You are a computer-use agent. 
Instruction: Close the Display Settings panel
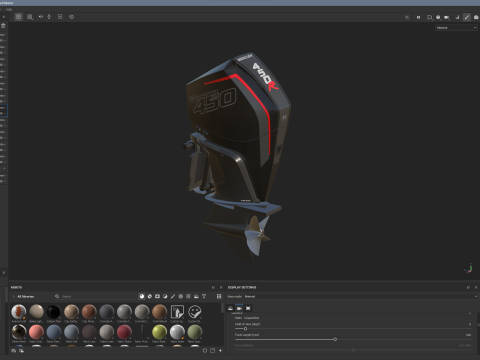(476, 287)
